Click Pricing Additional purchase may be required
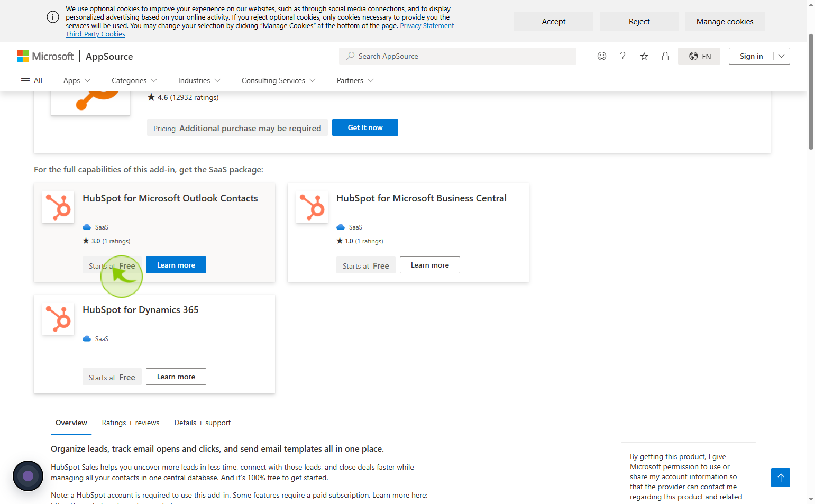Image resolution: width=815 pixels, height=504 pixels. click(x=237, y=128)
